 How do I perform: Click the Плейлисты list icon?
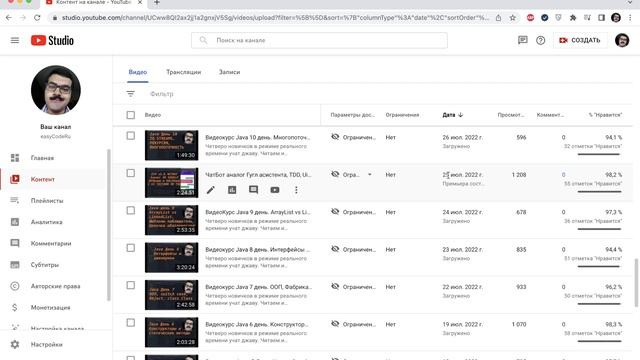(15, 200)
